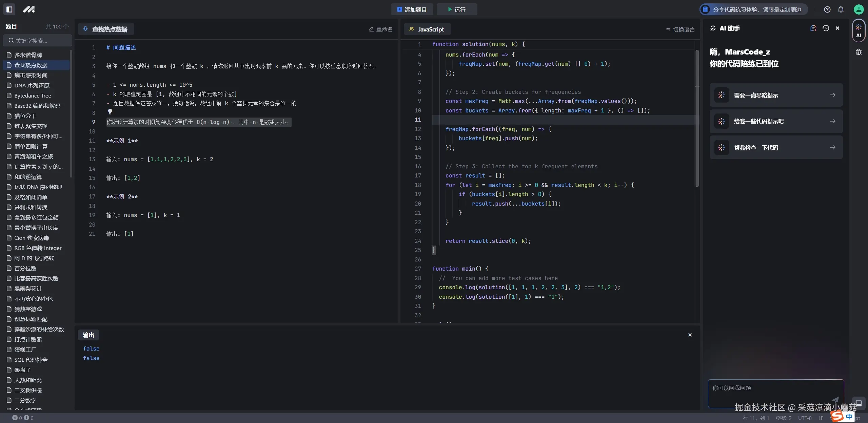Start a new AI chat icon
The height and width of the screenshot is (423, 868).
813,28
